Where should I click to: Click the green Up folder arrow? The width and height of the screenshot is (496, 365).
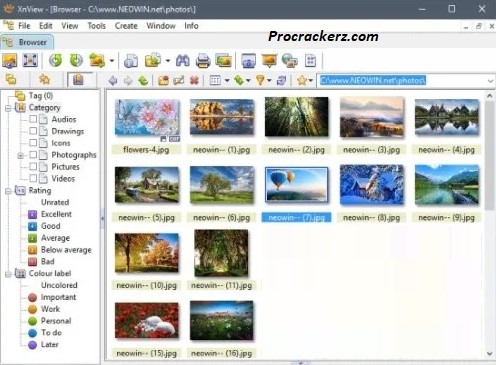[143, 80]
